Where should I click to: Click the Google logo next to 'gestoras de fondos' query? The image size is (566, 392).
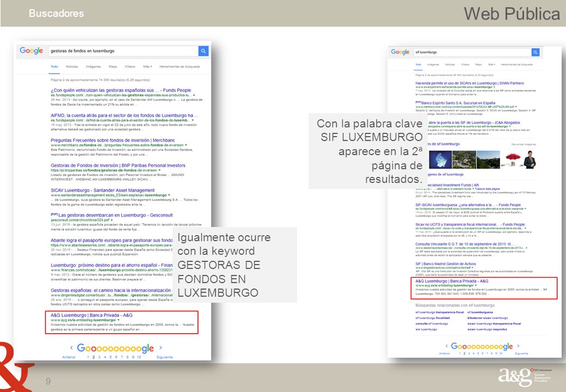31,51
